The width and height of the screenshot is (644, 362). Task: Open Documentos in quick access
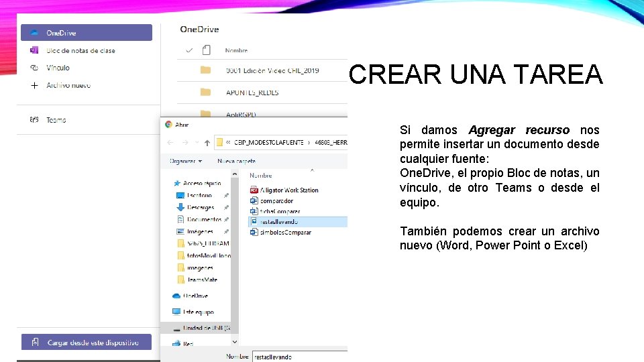204,220
